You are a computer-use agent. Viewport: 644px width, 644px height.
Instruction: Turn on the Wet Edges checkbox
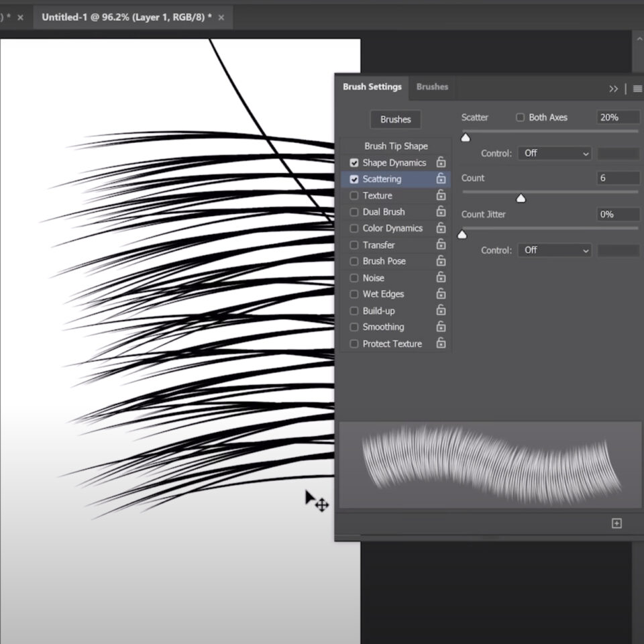[x=354, y=294]
